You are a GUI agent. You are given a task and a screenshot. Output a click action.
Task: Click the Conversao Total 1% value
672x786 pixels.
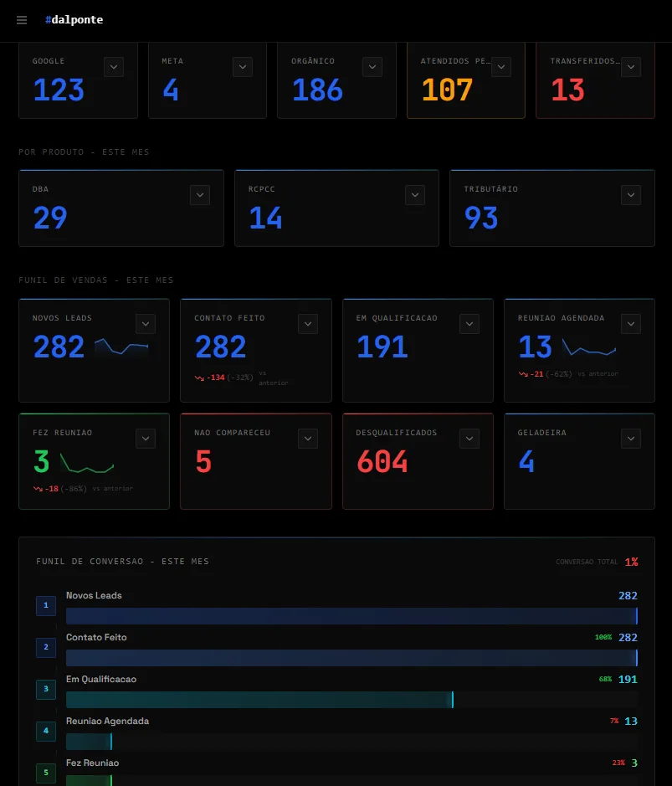click(631, 562)
